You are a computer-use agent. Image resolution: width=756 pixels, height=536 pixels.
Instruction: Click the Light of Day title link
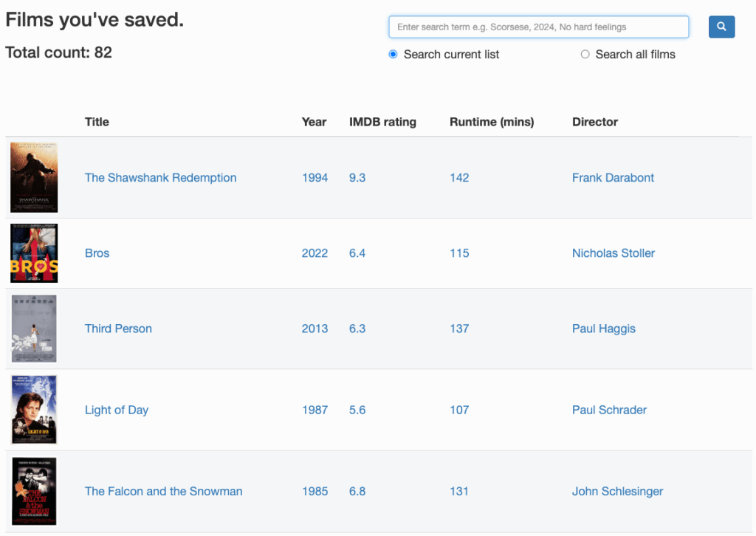(117, 410)
